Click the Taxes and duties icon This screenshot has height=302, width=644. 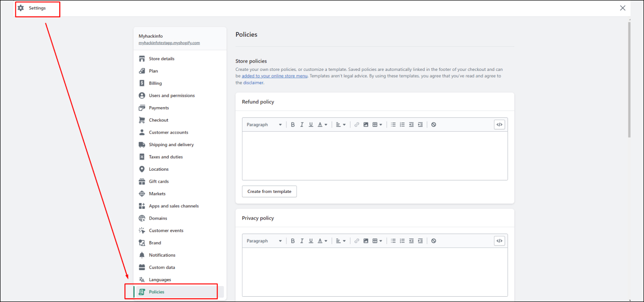tap(142, 157)
